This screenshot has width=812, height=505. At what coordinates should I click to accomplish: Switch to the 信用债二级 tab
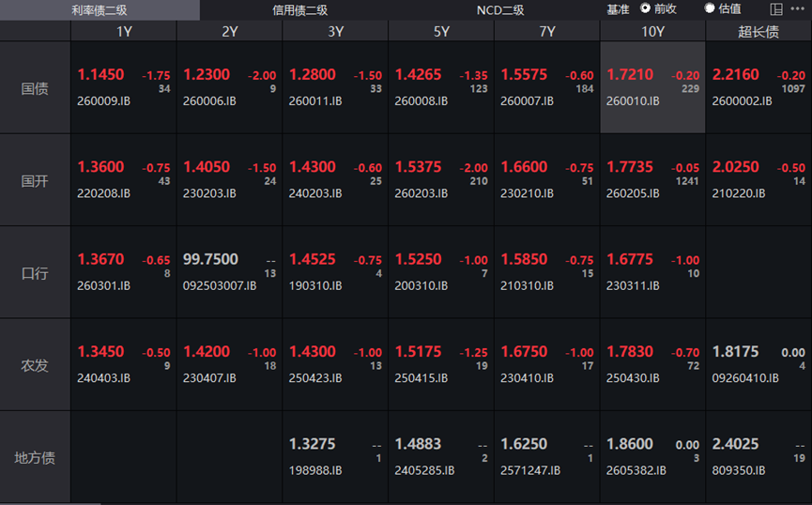point(299,9)
